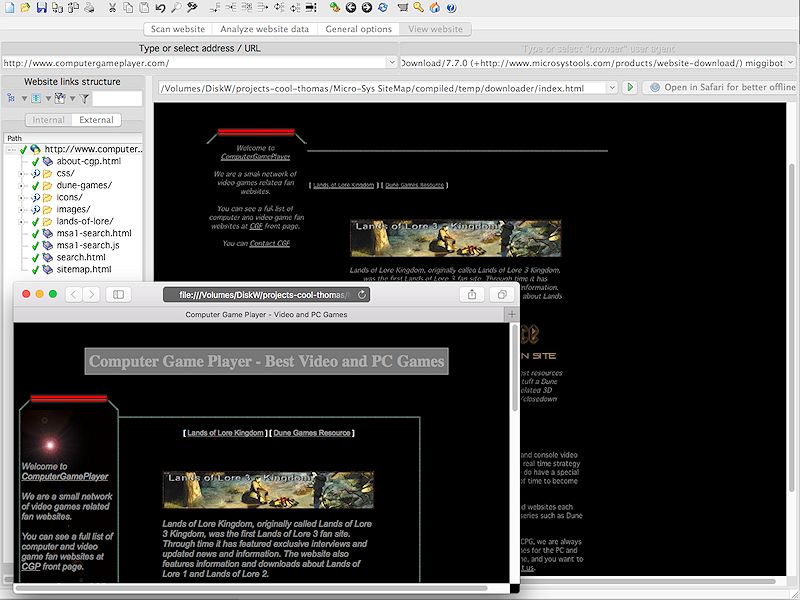Screen dimensions: 800x600
Task: Reload page using Safari address bar reload icon
Action: (x=362, y=294)
